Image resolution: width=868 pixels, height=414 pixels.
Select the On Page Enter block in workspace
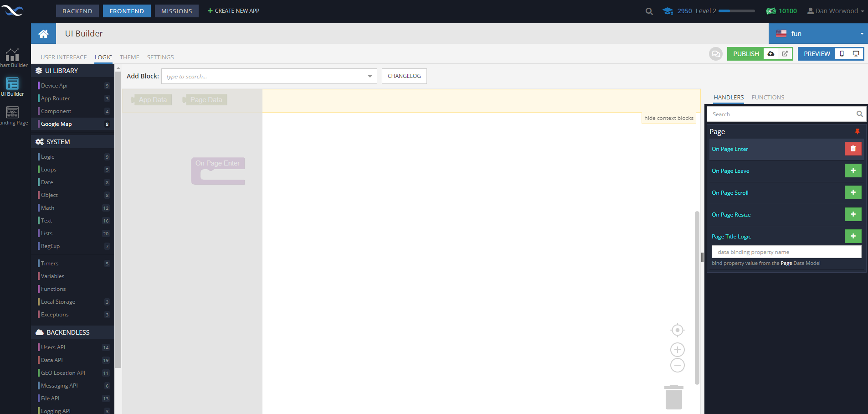pos(218,171)
